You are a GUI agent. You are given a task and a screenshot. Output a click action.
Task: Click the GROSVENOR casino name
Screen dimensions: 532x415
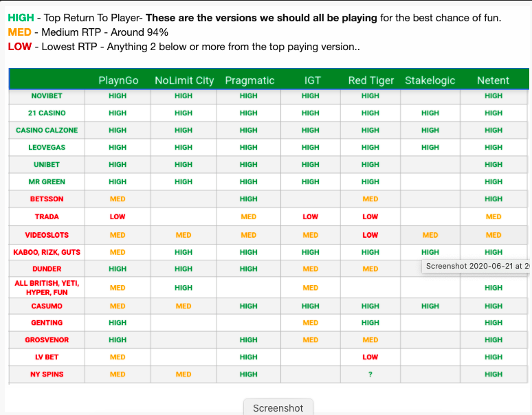coord(47,340)
